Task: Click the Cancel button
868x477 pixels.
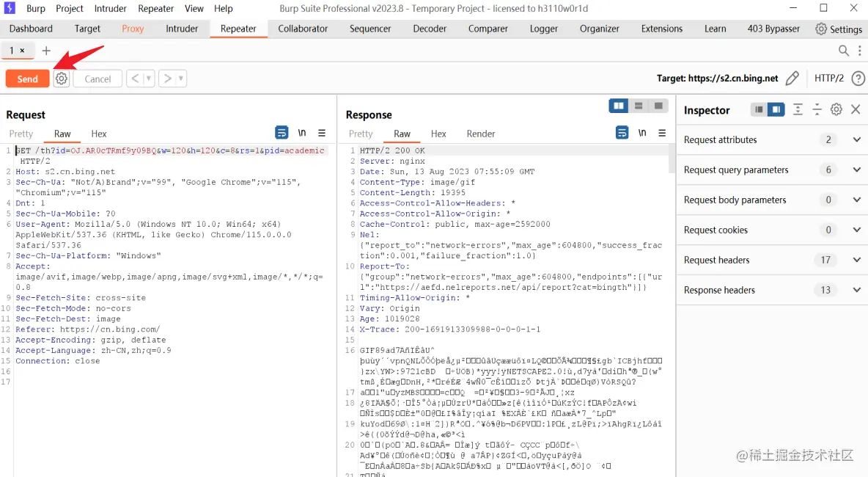Action: click(98, 79)
